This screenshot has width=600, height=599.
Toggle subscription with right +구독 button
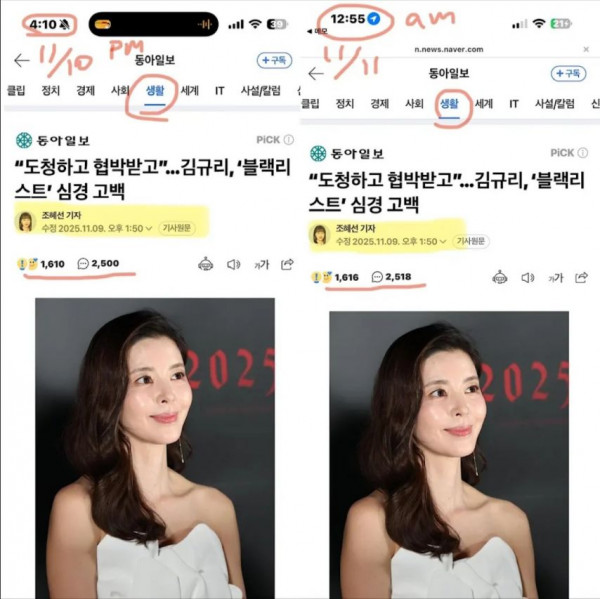(568, 73)
